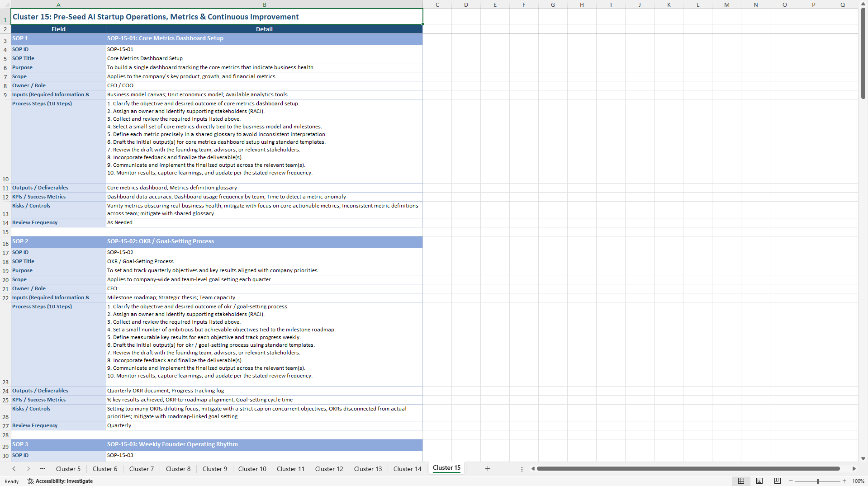
Task: Click the 100% zoom level value
Action: (x=858, y=481)
